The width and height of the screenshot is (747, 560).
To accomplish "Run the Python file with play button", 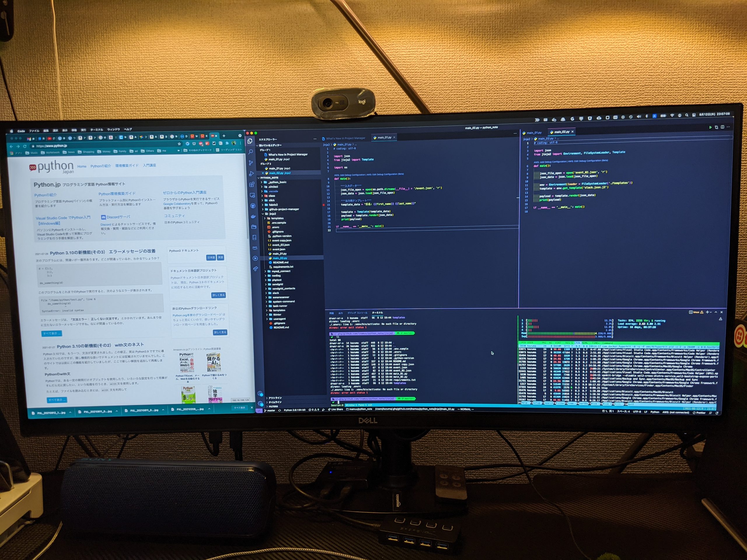I will coord(710,127).
